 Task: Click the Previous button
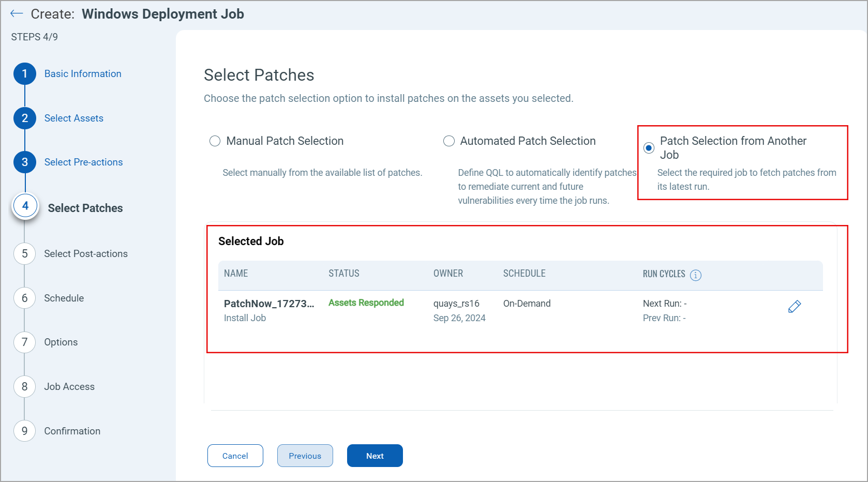[x=305, y=456]
